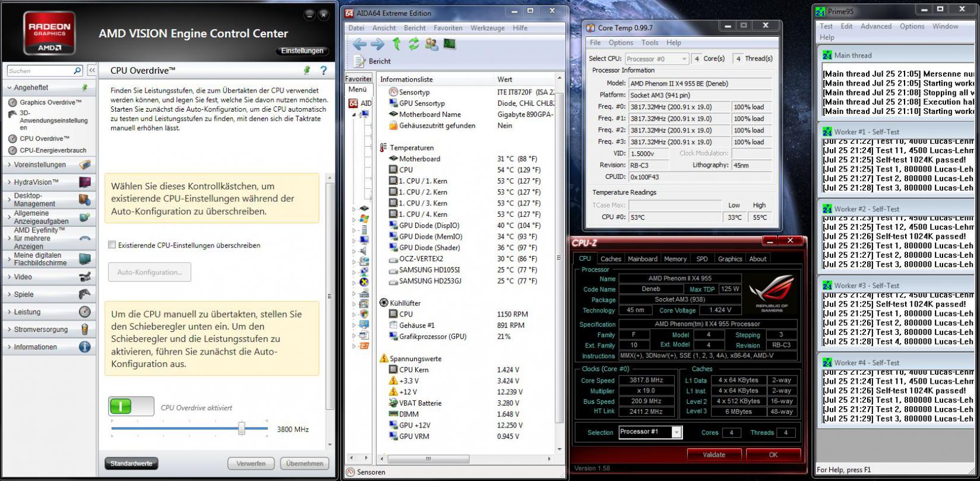Screen dimensions: 980x481
Task: Open the Select CPU Processor #0 dropdown
Action: [x=656, y=59]
